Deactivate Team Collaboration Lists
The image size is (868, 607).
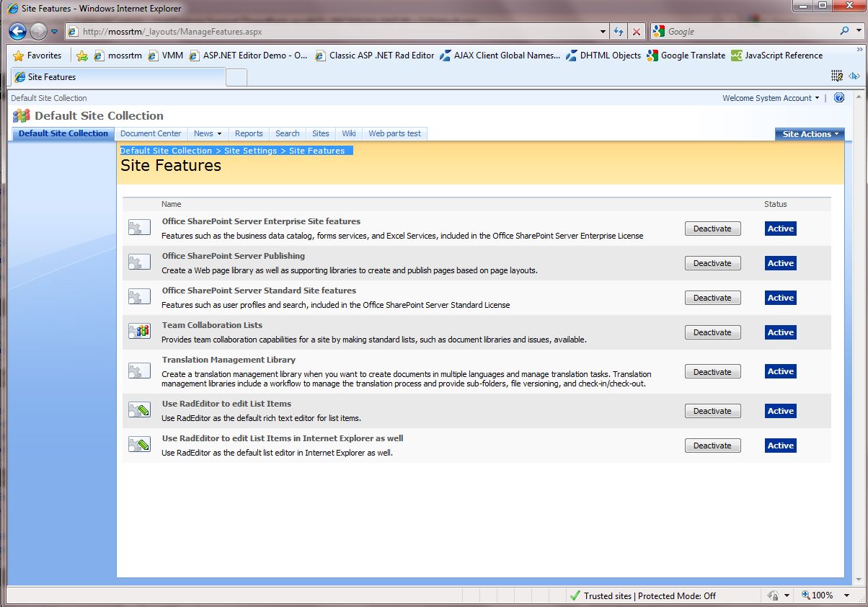tap(712, 332)
